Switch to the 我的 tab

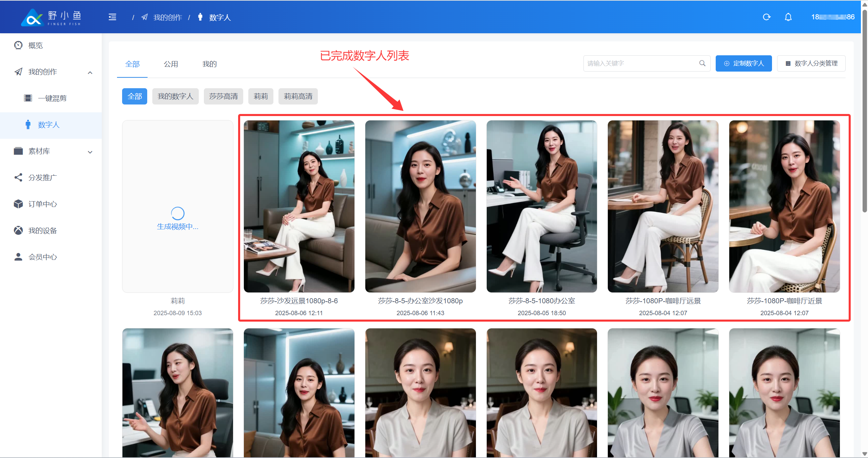(209, 64)
